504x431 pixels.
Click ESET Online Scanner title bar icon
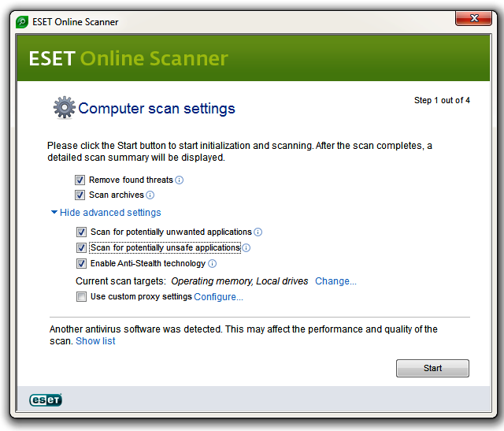point(22,22)
